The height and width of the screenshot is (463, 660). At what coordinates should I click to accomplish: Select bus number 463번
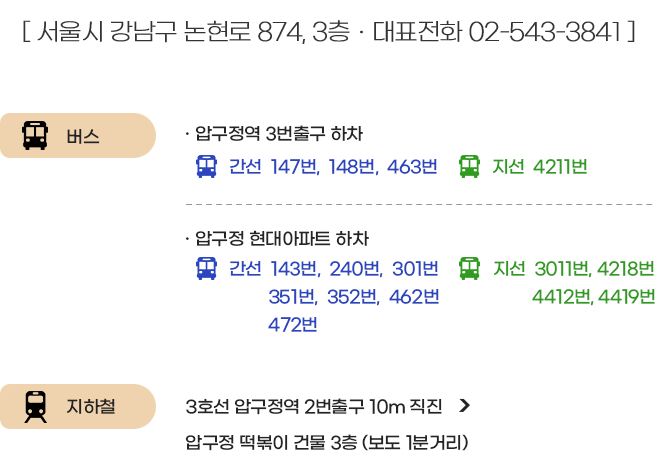412,167
